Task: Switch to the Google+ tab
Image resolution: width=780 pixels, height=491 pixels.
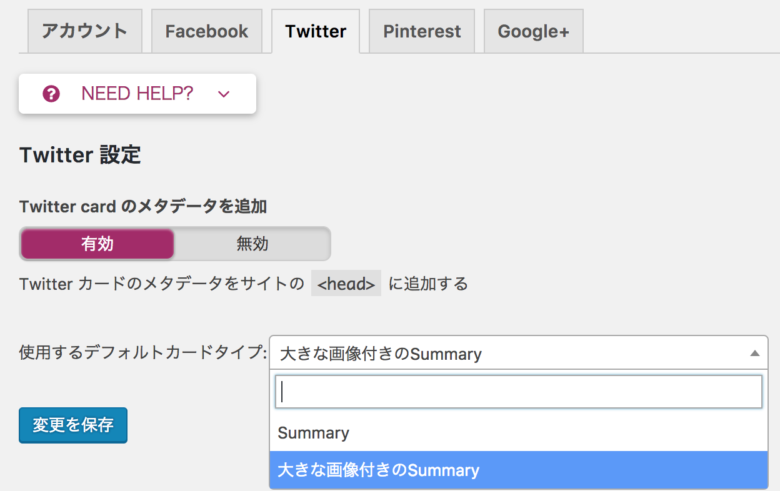Action: pos(533,31)
